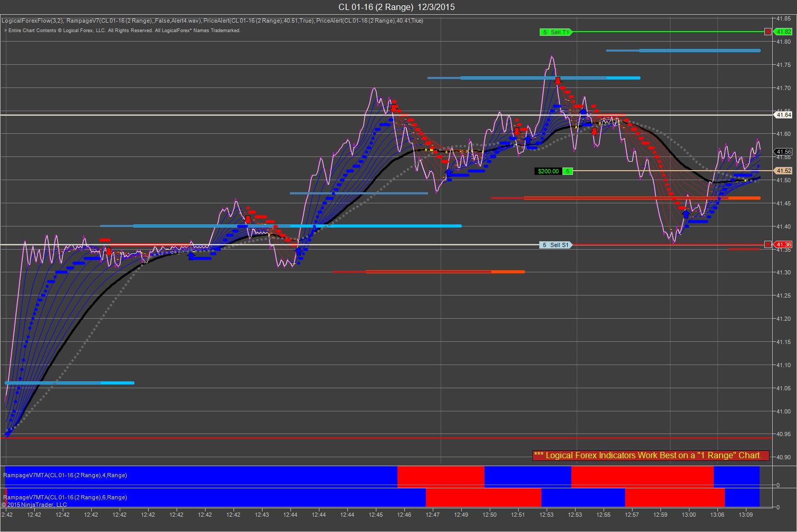Screen dimensions: 797x532
Task: Click the 41.56 current price marker
Action: 784,152
